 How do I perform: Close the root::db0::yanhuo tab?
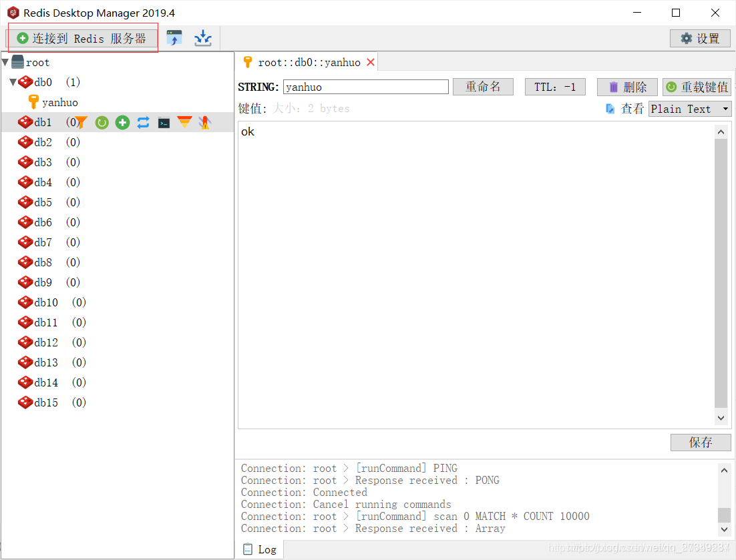coord(371,62)
